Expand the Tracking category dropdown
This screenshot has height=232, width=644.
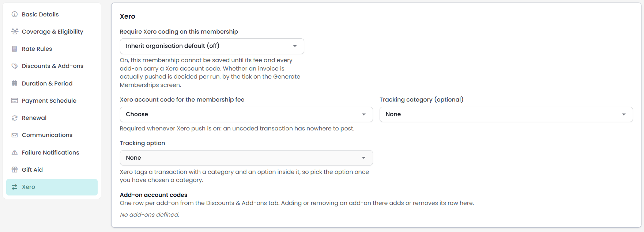tap(506, 114)
